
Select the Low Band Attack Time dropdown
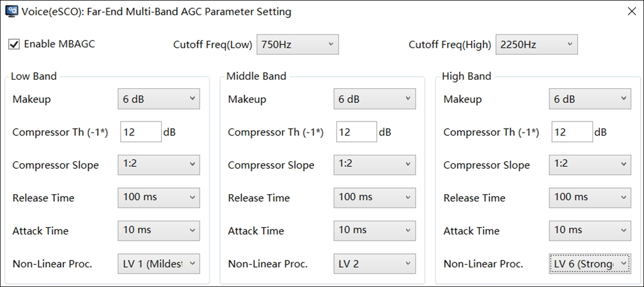pyautogui.click(x=158, y=231)
